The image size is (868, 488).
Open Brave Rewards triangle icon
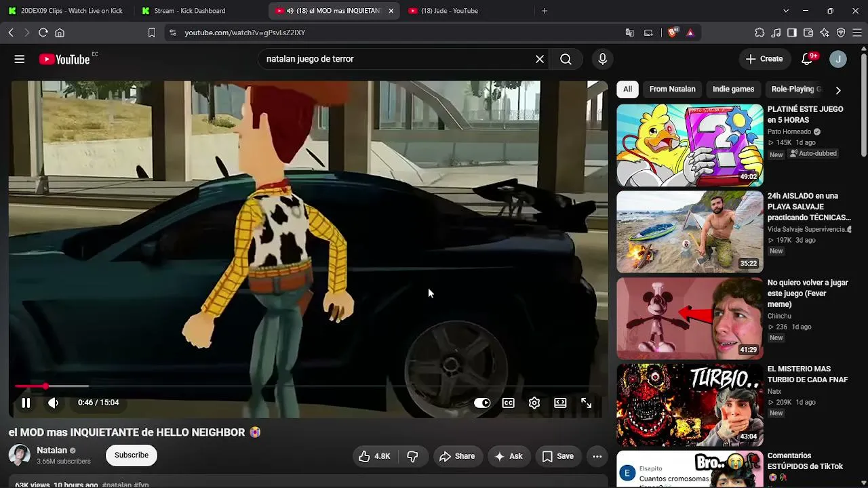pos(690,33)
